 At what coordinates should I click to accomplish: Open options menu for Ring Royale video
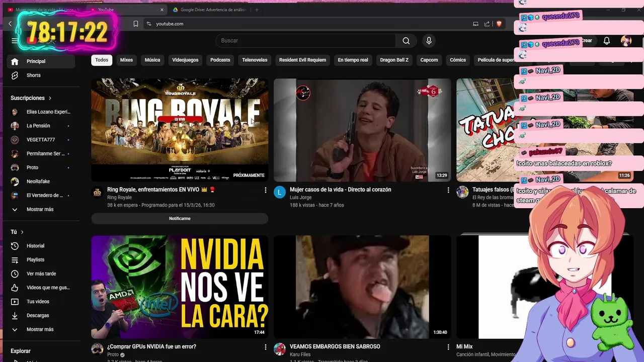[266, 190]
